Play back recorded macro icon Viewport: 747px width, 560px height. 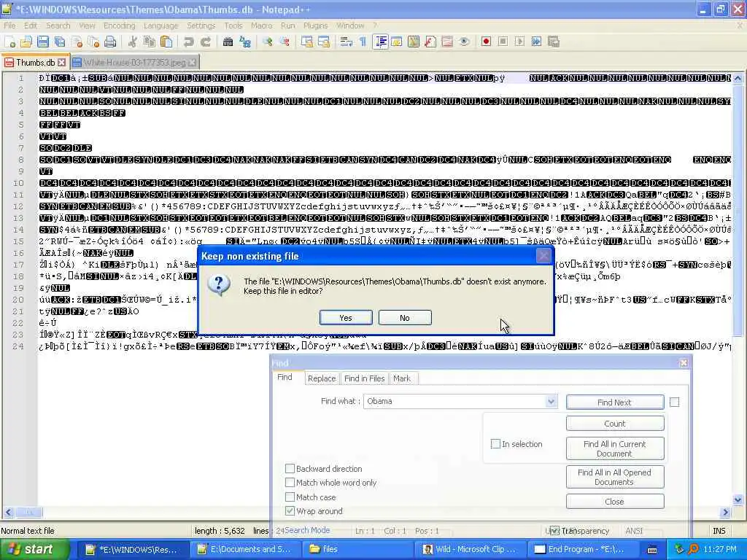(519, 42)
